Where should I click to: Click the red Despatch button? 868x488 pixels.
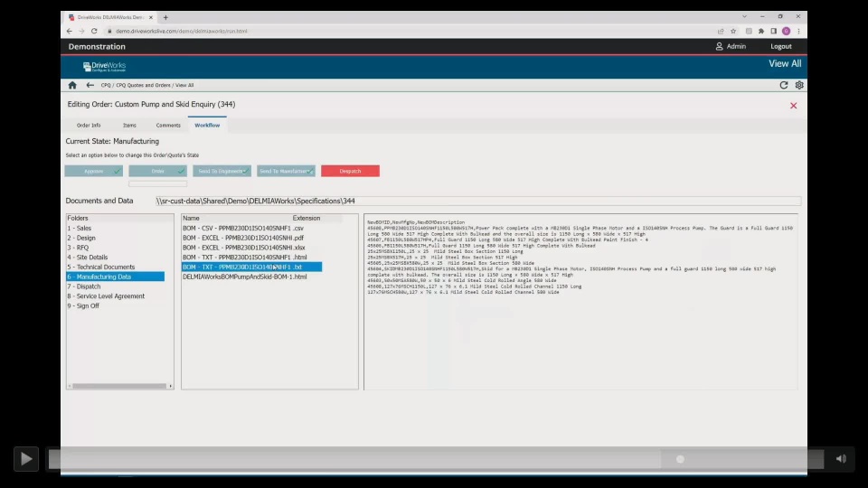(351, 171)
